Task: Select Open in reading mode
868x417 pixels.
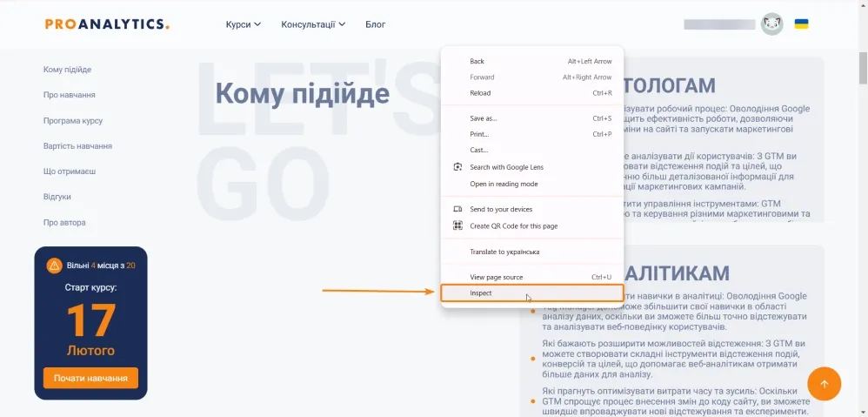Action: point(532,184)
